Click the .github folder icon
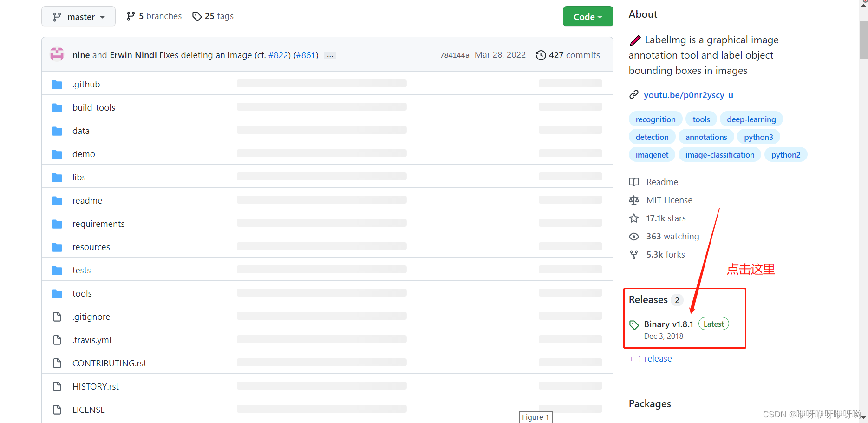The height and width of the screenshot is (423, 868). 57,84
